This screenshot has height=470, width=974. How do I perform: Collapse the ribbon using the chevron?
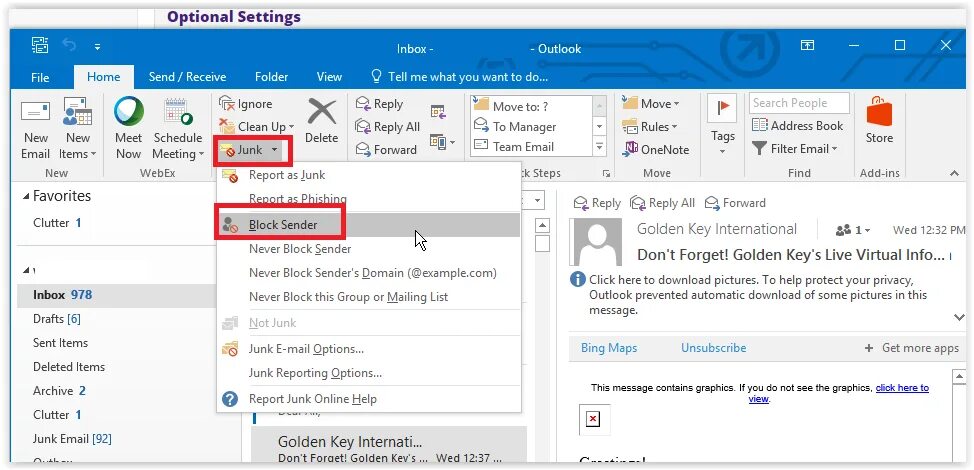(955, 174)
